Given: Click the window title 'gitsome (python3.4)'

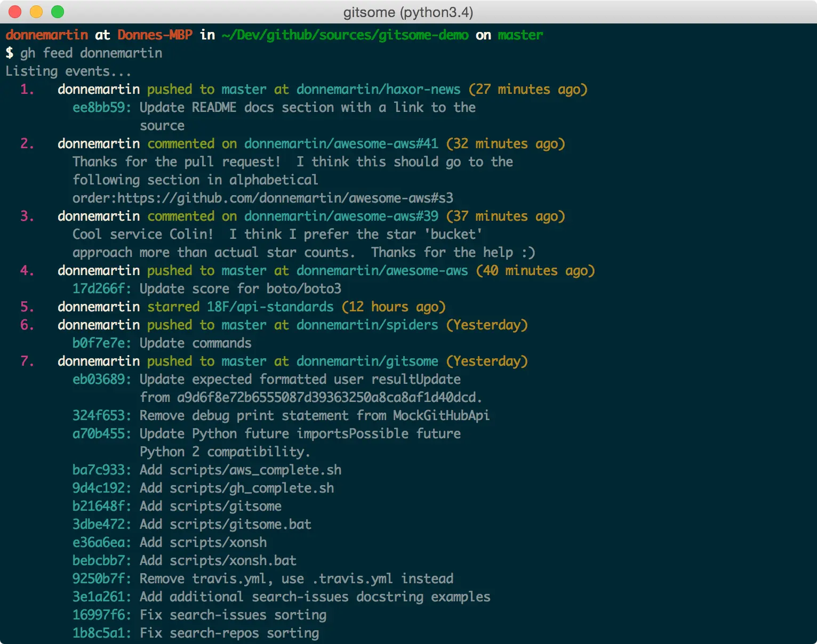Looking at the screenshot, I should 408,12.
